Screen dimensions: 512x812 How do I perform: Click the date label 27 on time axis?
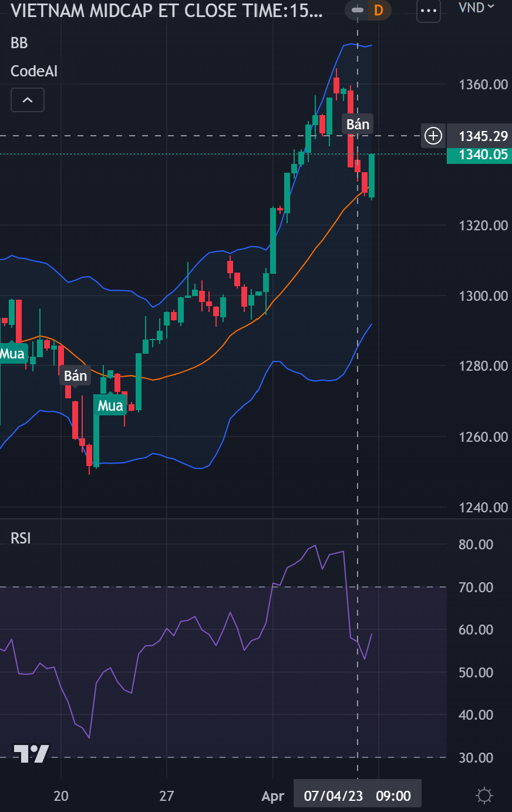pyautogui.click(x=167, y=796)
